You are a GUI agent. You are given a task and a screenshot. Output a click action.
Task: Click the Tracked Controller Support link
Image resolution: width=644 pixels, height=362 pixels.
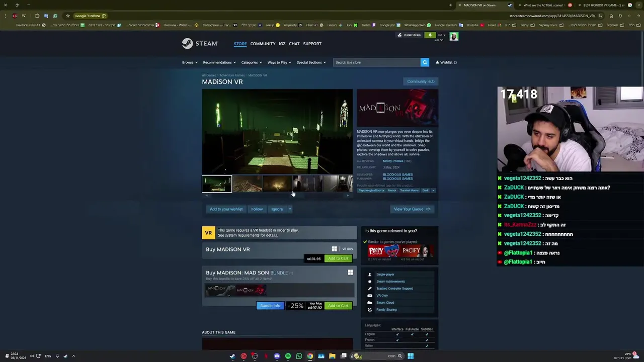[394, 289]
